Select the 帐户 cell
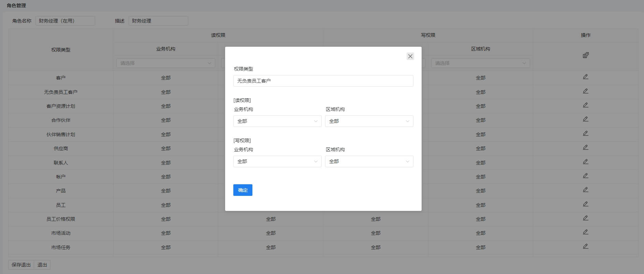The image size is (644, 274). (61, 177)
